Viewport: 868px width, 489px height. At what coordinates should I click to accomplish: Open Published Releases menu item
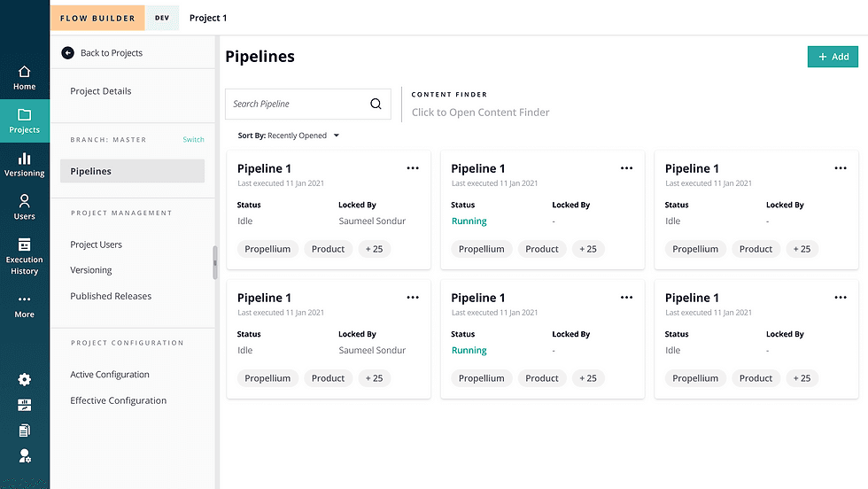pos(111,296)
